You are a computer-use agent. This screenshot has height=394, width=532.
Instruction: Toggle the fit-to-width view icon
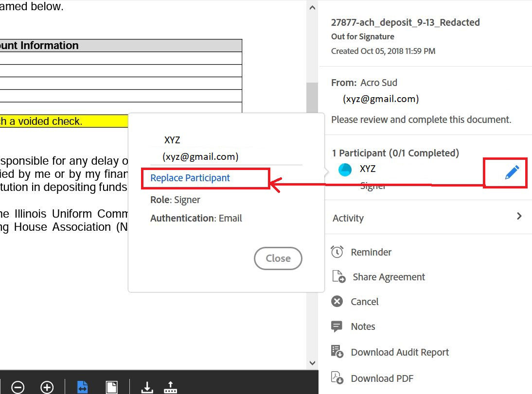pos(83,387)
